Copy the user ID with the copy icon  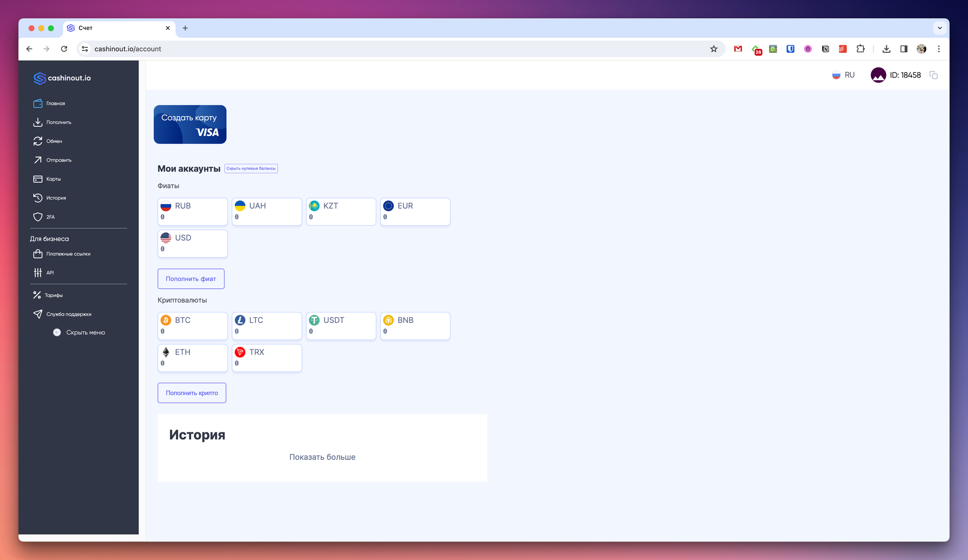(x=934, y=75)
